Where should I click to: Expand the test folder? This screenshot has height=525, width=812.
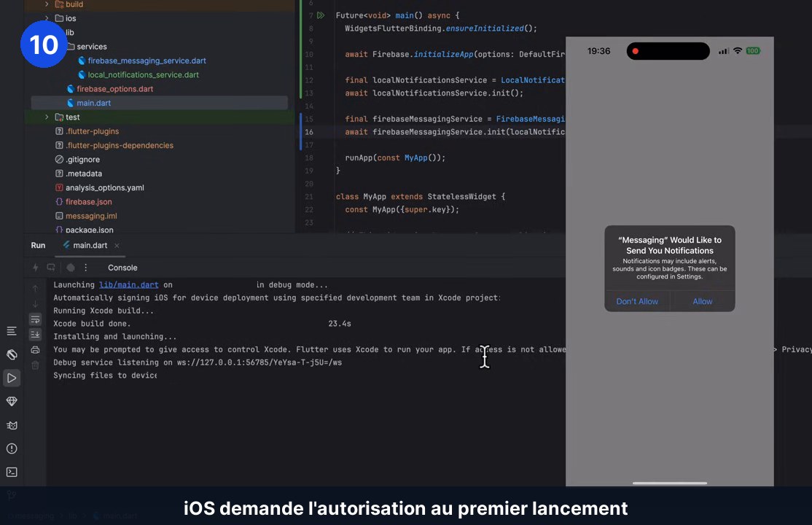47,117
